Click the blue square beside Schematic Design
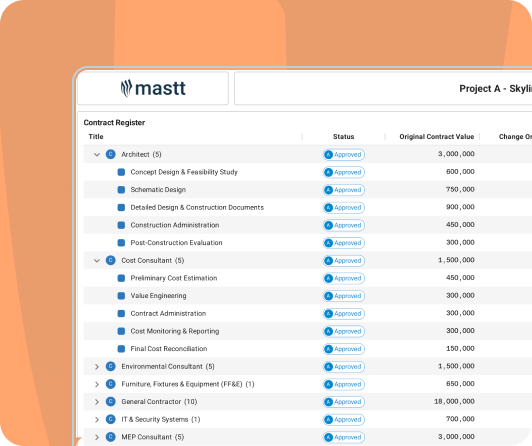This screenshot has width=532, height=446. (121, 190)
